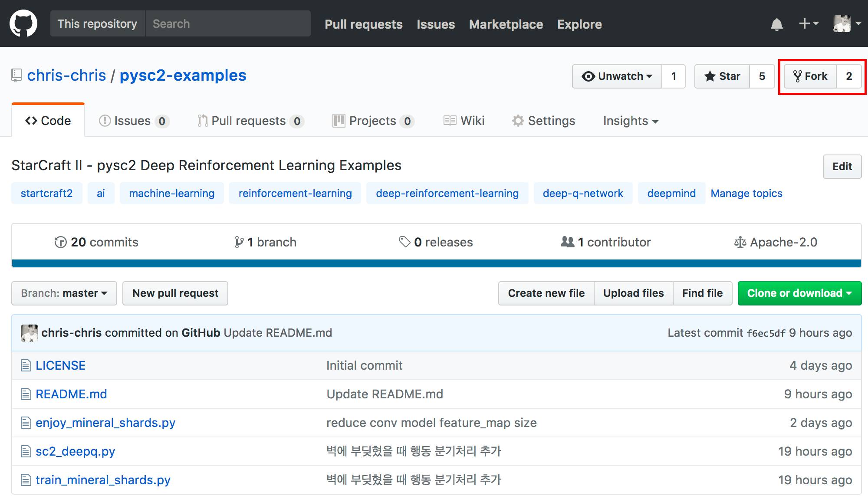Screen dimensions: 868x499
Task: Open the Wiki tab
Action: click(464, 121)
